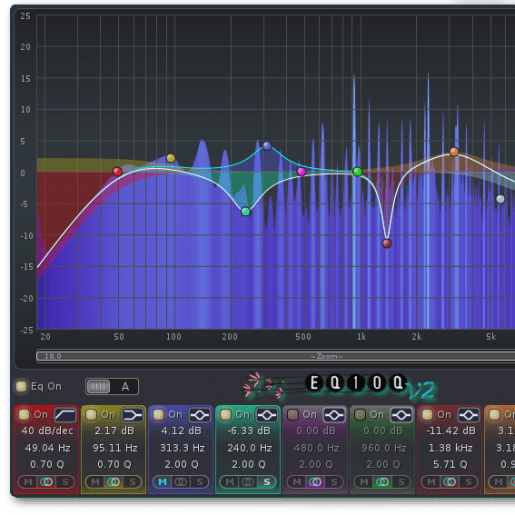Select stereo L/R mode on 960.0 Hz band
Screen dimensions: 515x515
382,482
